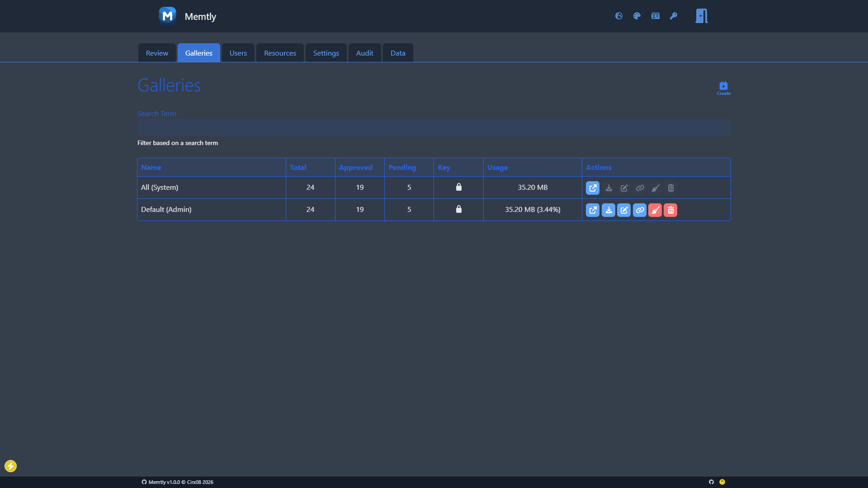
Task: Open GitHub icon at footer right
Action: (711, 482)
